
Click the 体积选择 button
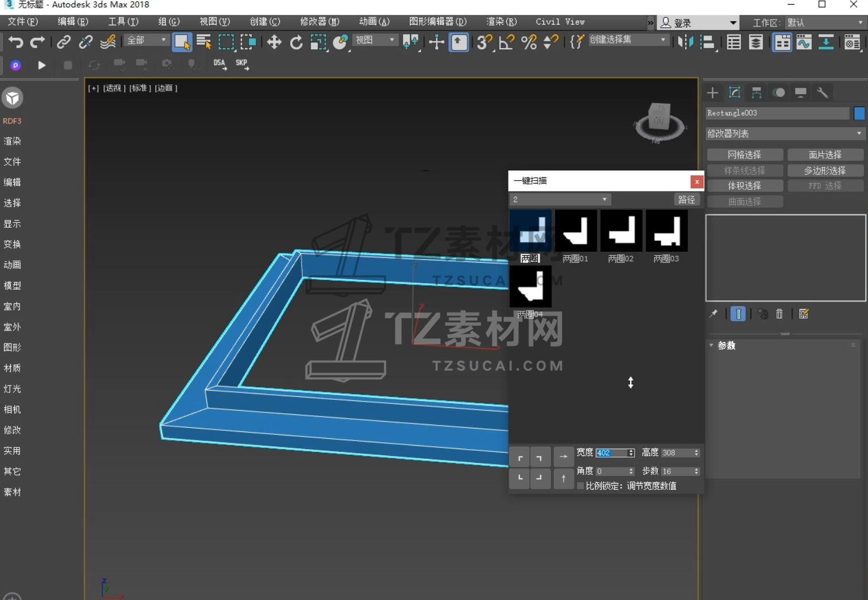point(745,186)
